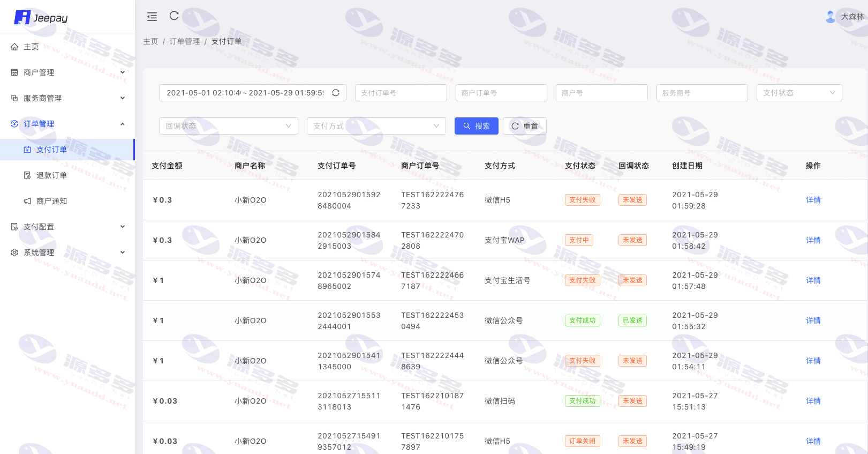This screenshot has height=454, width=868.
Task: Click the 退款订单 sidebar icon
Action: coord(27,175)
